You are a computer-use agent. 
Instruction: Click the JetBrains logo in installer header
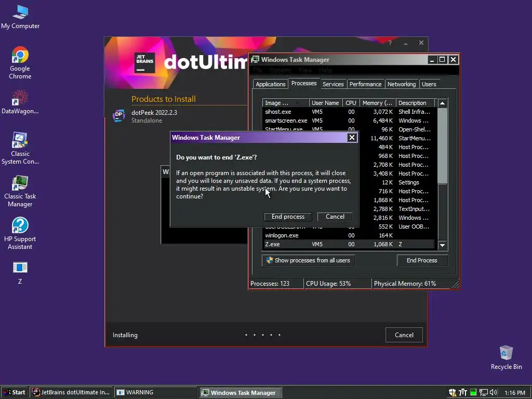[144, 63]
